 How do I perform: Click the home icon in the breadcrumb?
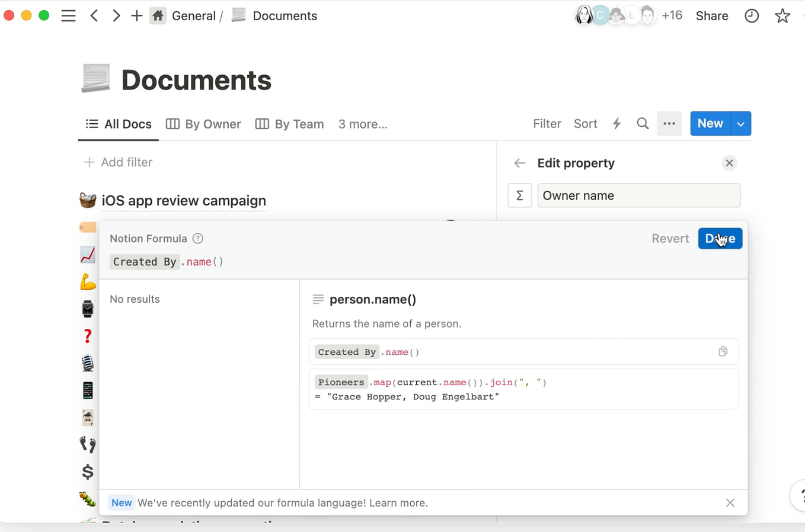click(158, 15)
